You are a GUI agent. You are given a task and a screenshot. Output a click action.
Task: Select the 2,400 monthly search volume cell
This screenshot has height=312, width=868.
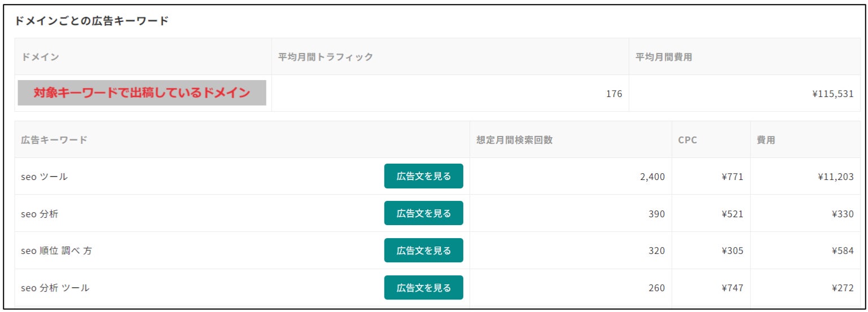coord(652,177)
